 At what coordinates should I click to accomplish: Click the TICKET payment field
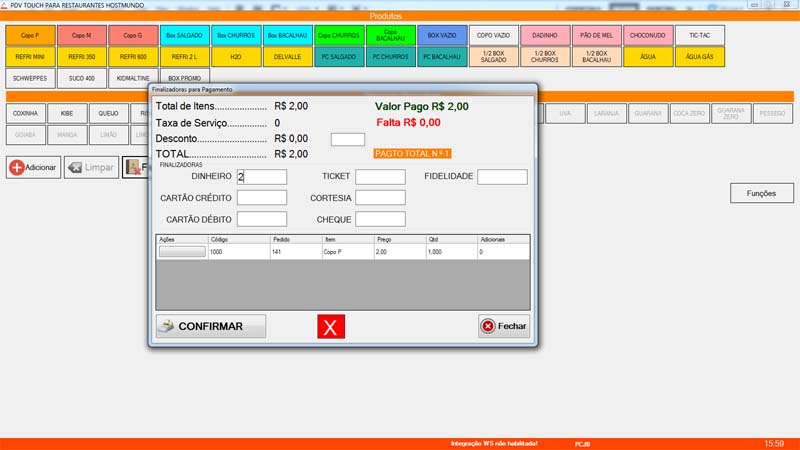(x=380, y=177)
